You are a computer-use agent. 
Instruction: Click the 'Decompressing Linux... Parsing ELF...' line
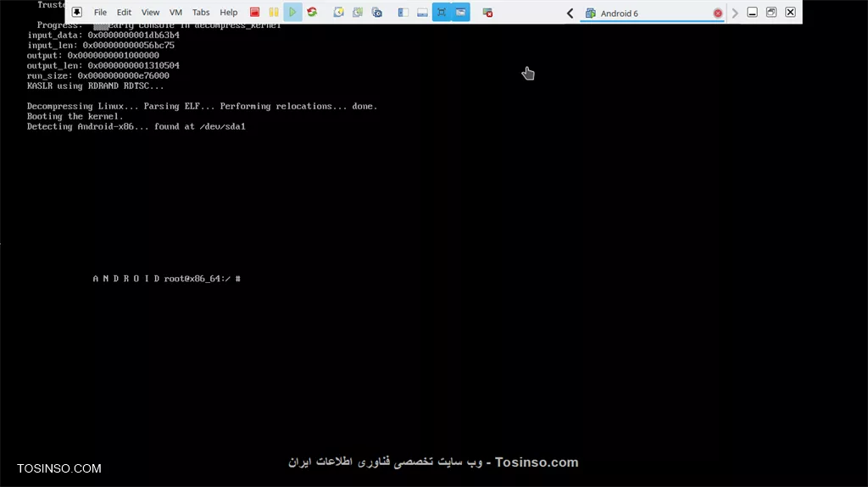[202, 106]
